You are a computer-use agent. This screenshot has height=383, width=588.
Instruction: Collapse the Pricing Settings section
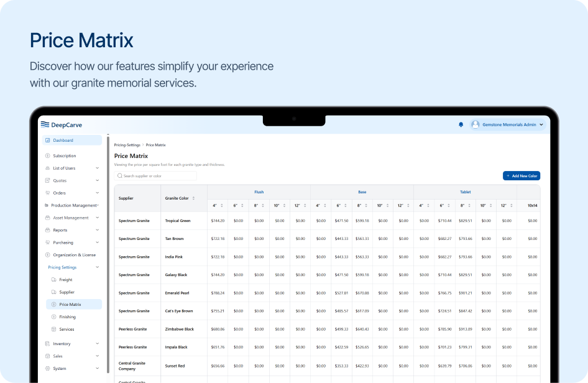click(97, 267)
